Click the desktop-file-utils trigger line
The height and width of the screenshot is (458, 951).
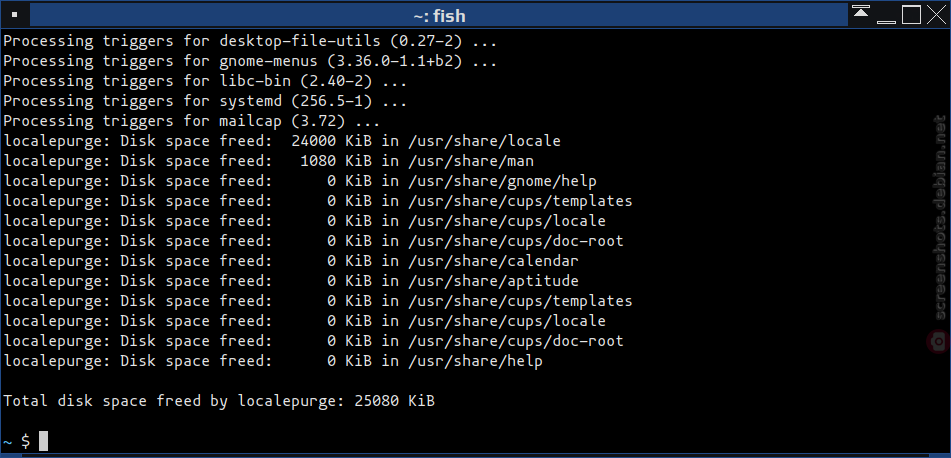[250, 41]
